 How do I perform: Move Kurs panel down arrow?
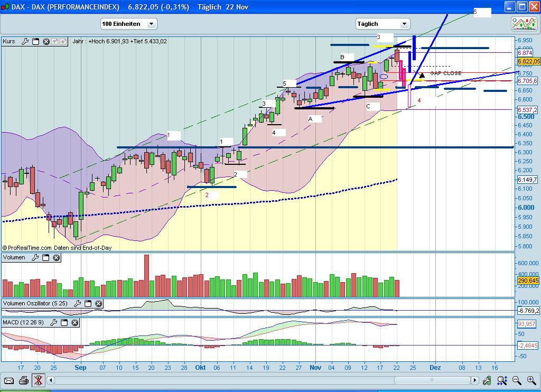(x=63, y=41)
